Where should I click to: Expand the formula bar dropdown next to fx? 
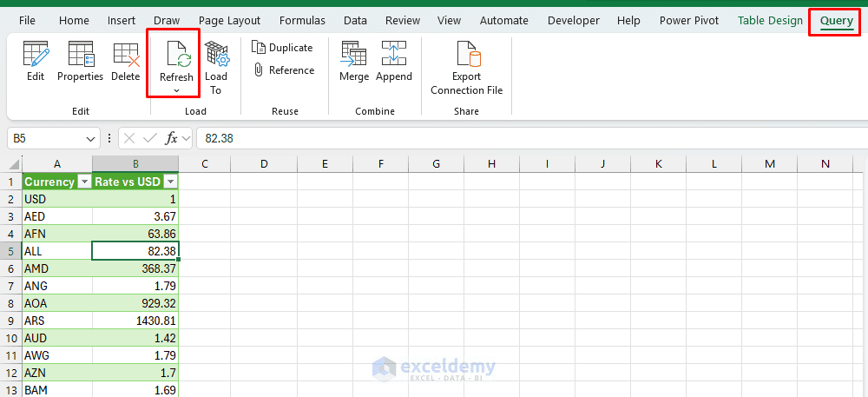coord(186,138)
